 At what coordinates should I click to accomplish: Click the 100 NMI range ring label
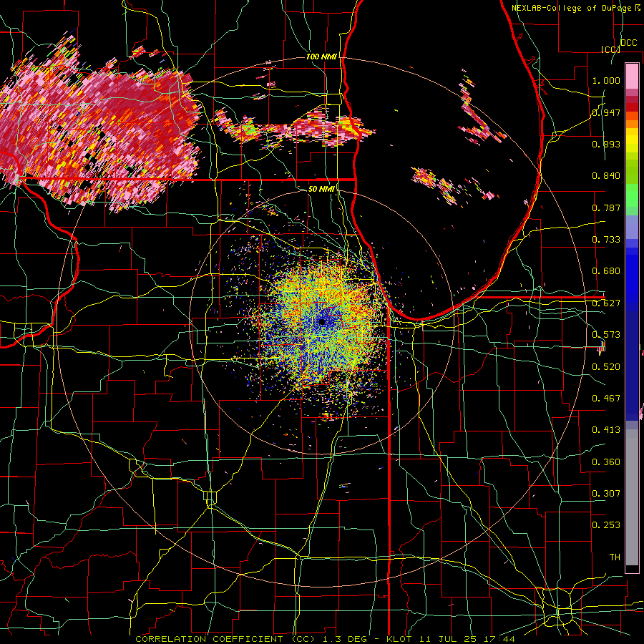pos(321,57)
